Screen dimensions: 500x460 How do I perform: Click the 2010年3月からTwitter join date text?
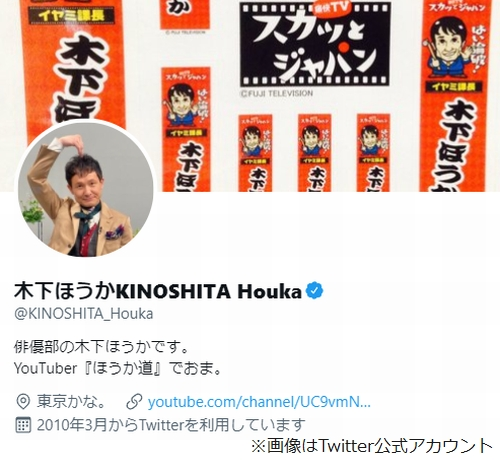click(x=171, y=425)
